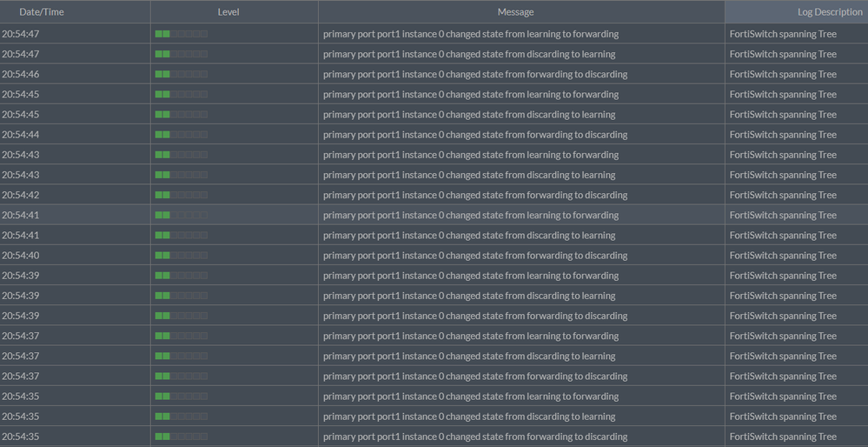Select the Message column header
Viewport: 868px width, 447px height.
click(515, 12)
